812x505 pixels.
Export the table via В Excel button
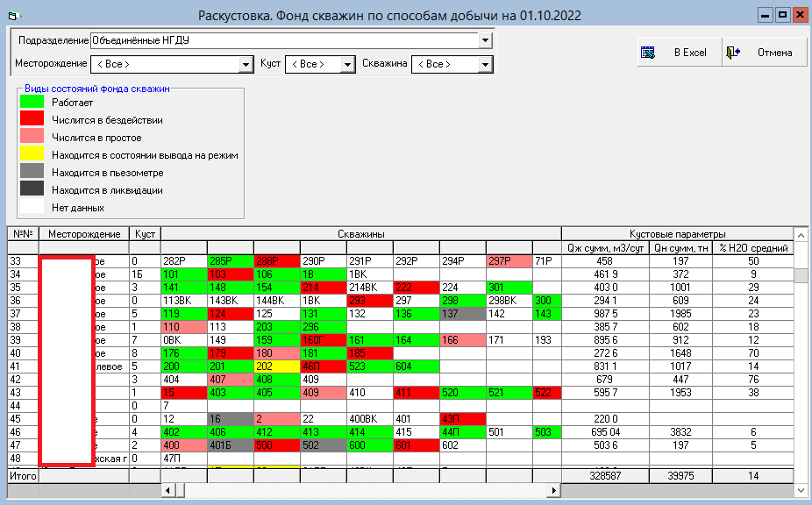coord(679,53)
